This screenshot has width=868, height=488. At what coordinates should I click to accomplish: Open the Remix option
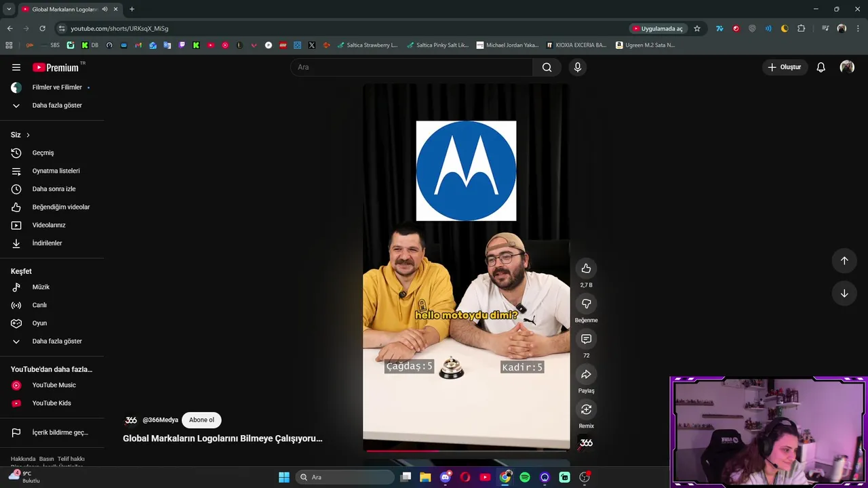coord(587,409)
